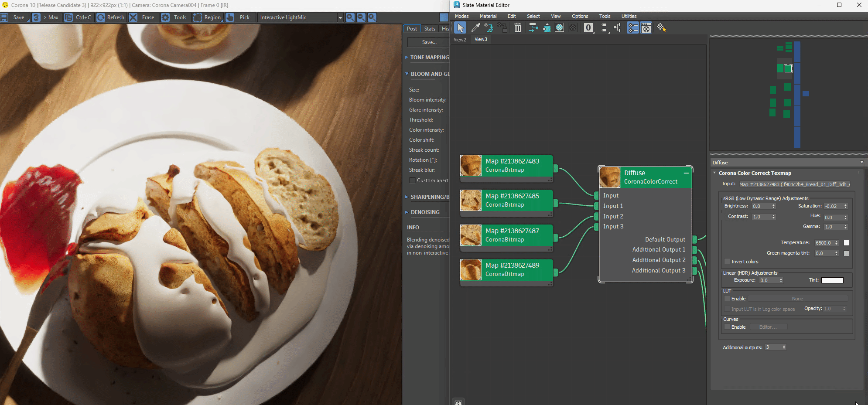Image resolution: width=868 pixels, height=405 pixels.
Task: Click the Material ID Channel zero icon
Action: tap(588, 28)
